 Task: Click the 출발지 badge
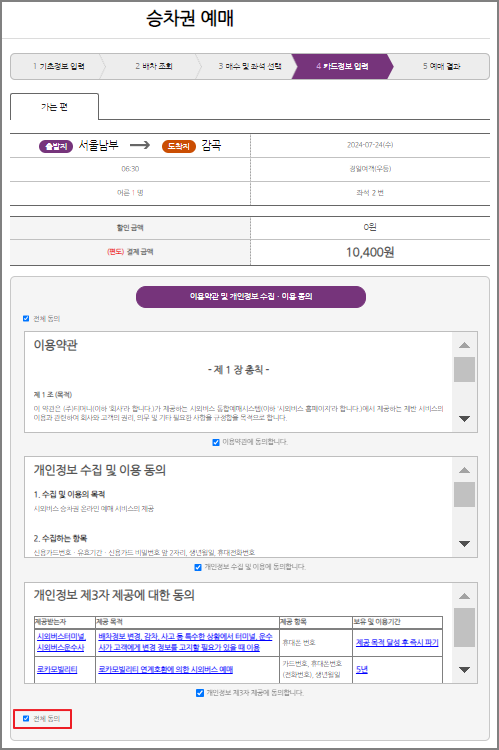[x=55, y=146]
